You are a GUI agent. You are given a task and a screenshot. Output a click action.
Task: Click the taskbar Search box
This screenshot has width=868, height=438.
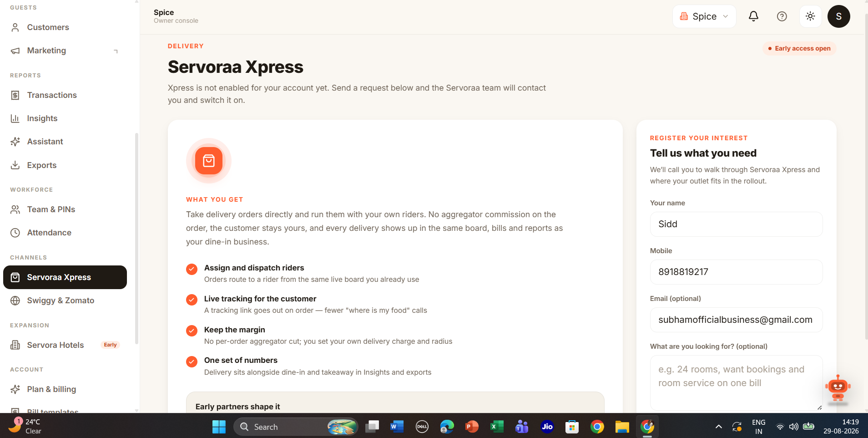pyautogui.click(x=296, y=427)
